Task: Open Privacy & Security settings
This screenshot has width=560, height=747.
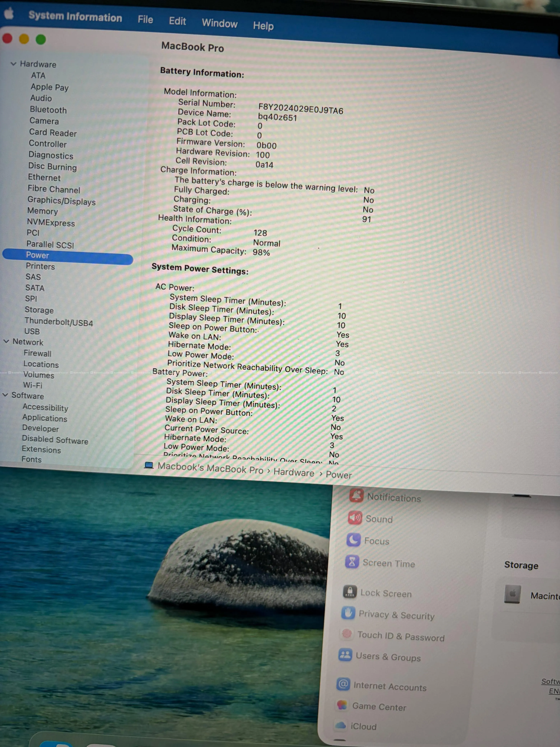Action: tap(388, 615)
